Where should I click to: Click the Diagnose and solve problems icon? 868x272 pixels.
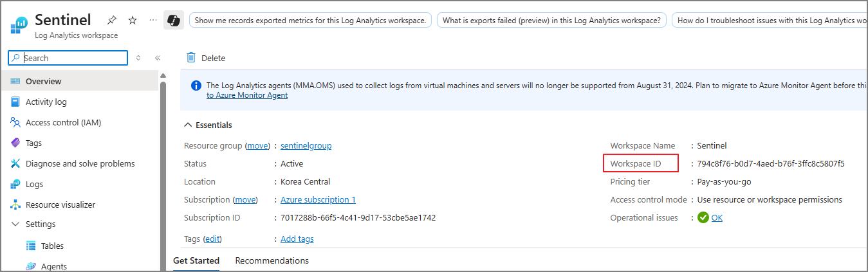point(15,163)
